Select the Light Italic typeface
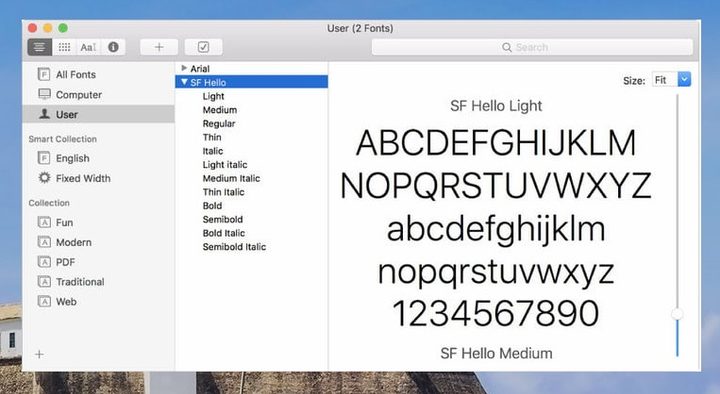Screen dimensions: 720x394 [x=225, y=164]
